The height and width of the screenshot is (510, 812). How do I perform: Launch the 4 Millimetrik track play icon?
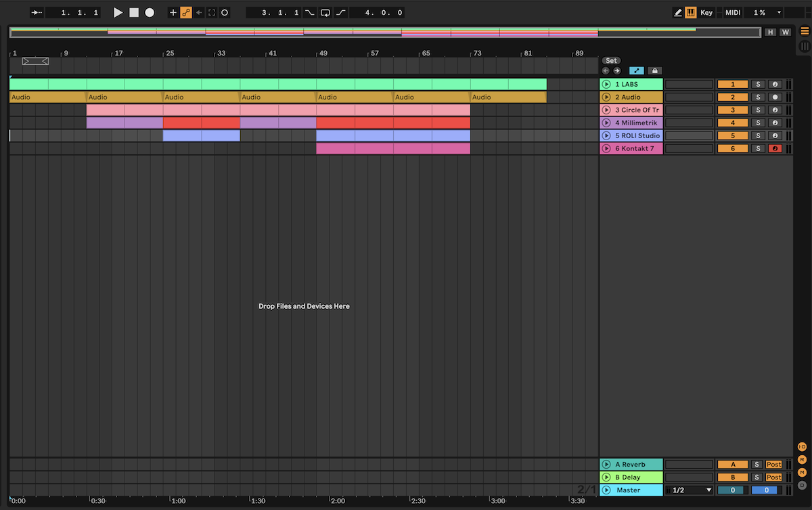tap(606, 123)
